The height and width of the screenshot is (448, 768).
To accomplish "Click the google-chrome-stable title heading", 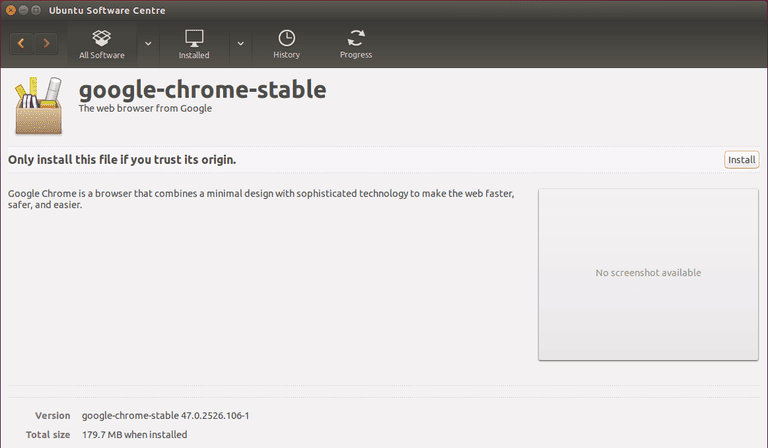I will click(x=202, y=89).
